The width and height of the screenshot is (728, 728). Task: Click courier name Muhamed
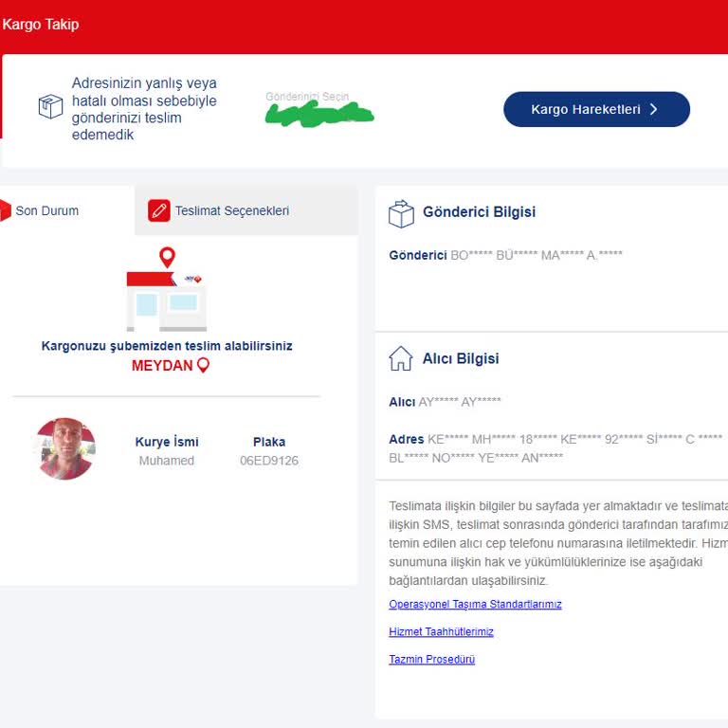point(167,461)
